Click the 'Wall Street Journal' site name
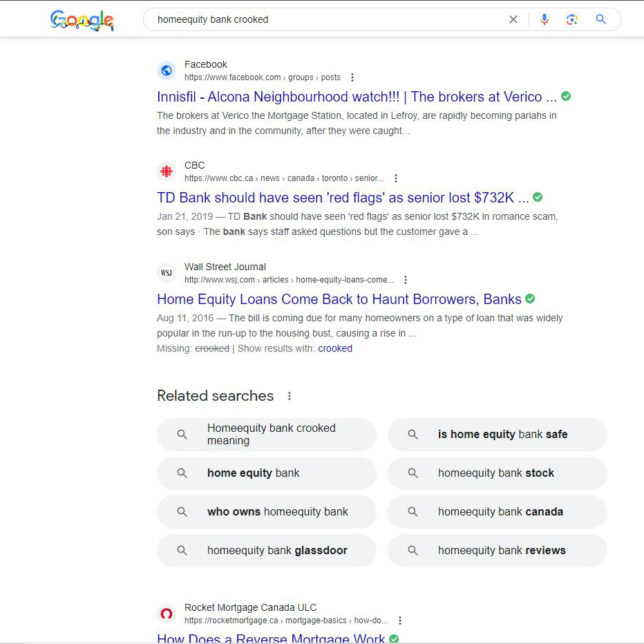 coord(225,267)
